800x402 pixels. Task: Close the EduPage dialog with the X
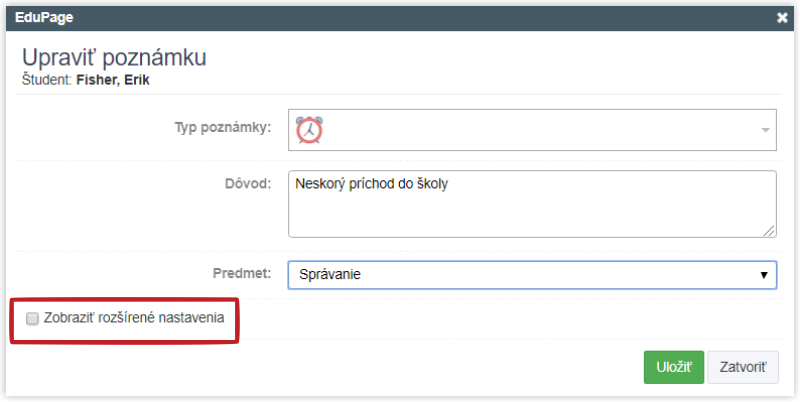[782, 18]
